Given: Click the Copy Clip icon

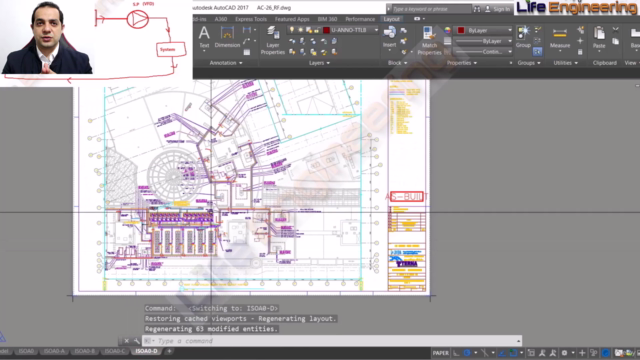Looking at the screenshot, I should [x=616, y=41].
